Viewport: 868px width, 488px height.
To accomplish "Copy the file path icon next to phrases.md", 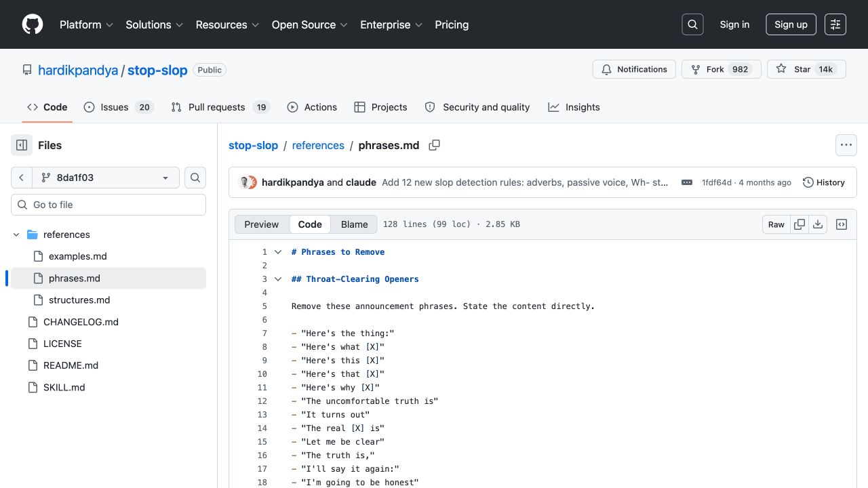I will pyautogui.click(x=435, y=145).
